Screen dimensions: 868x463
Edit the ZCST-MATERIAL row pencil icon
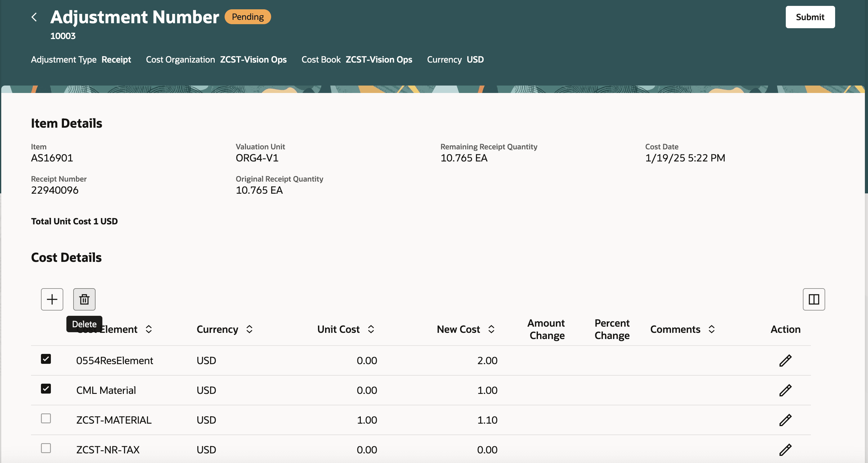[785, 420]
